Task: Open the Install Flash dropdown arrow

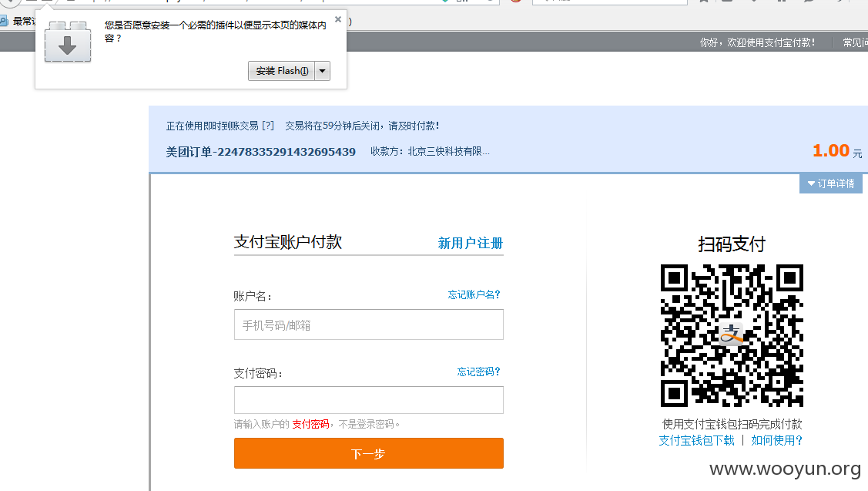Action: point(322,71)
